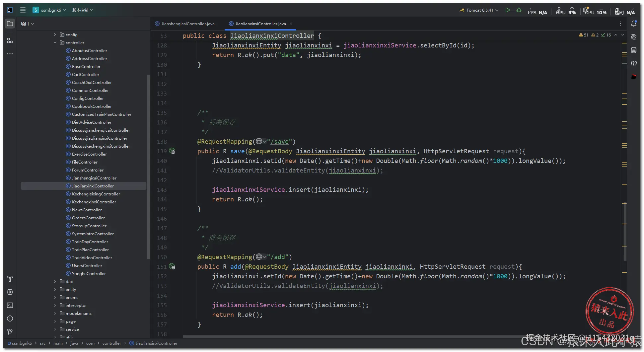The image size is (644, 352).
Task: Expand the dao folder
Action: point(55,281)
